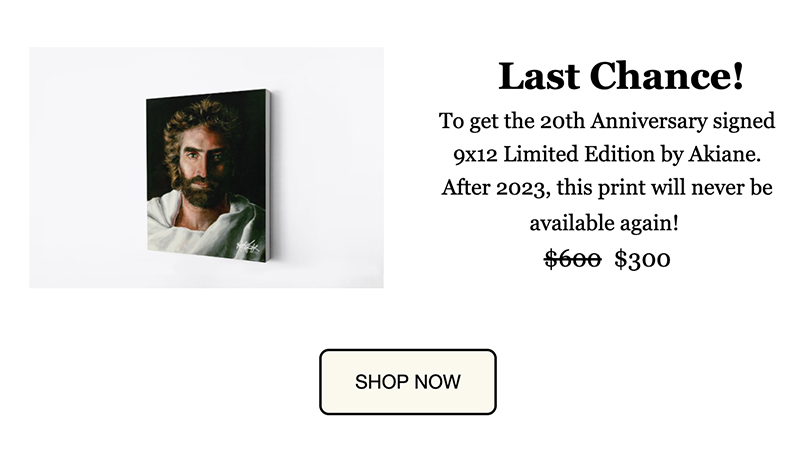The image size is (810, 466).
Task: Open the canvas portrait product image
Action: (206, 167)
